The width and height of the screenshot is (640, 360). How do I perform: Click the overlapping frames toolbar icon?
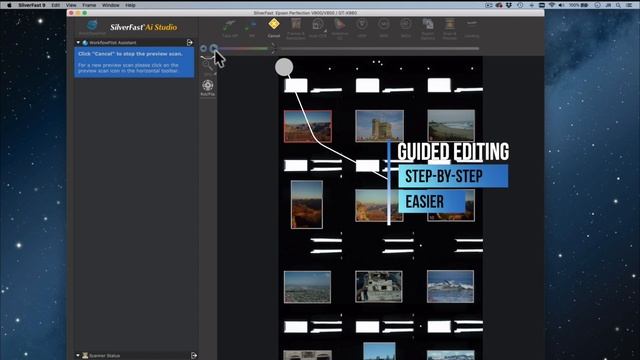coord(428,24)
